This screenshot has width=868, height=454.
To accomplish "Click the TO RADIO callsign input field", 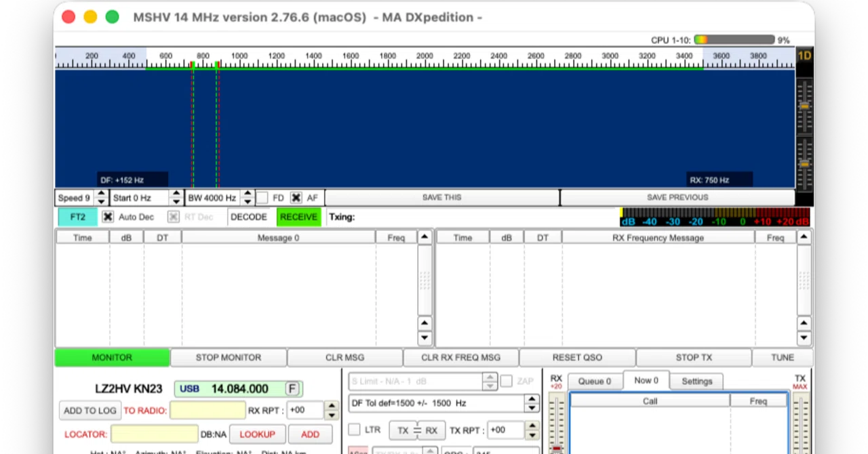I will point(208,411).
